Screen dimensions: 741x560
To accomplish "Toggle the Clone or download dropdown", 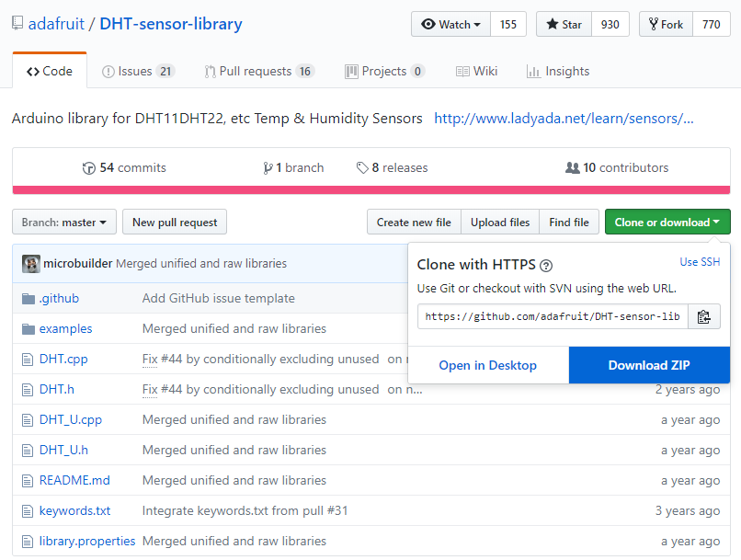I will coord(667,223).
